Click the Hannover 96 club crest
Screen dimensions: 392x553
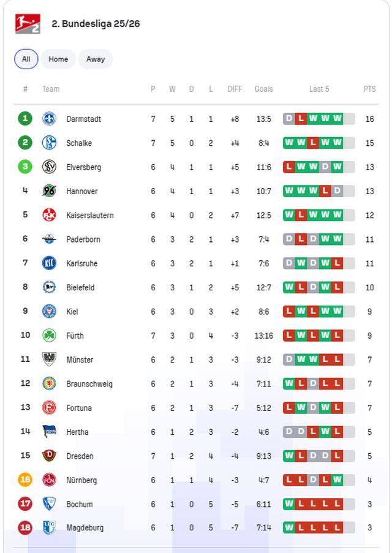tap(49, 191)
